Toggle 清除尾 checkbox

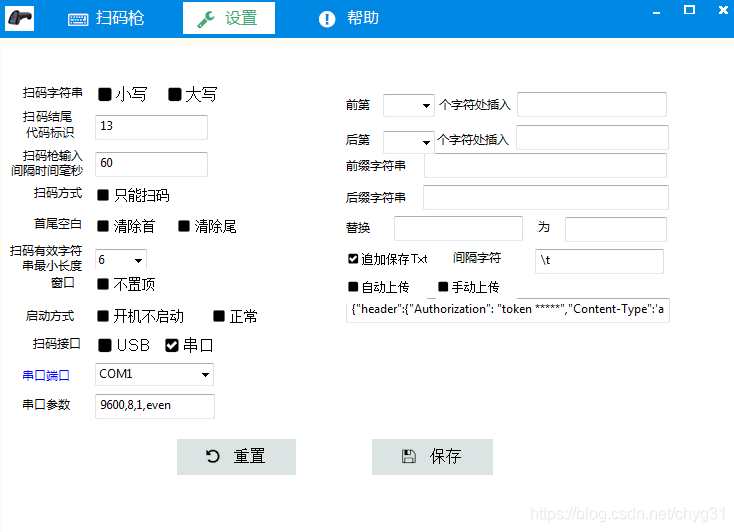184,226
